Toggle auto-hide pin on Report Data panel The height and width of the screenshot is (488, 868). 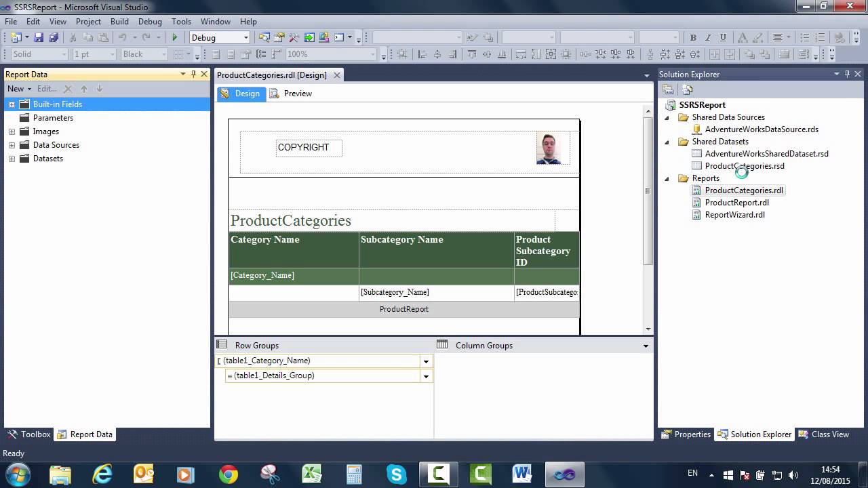coord(193,75)
